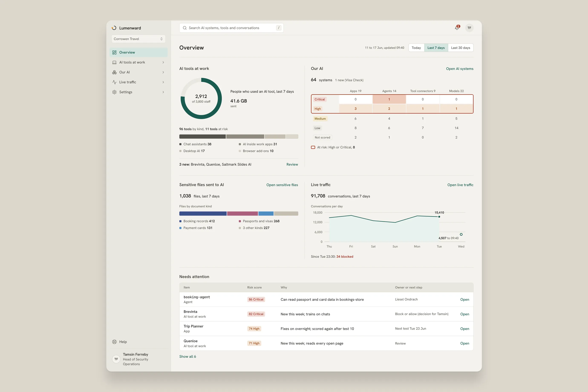Click the staff usage donut chart

[201, 98]
